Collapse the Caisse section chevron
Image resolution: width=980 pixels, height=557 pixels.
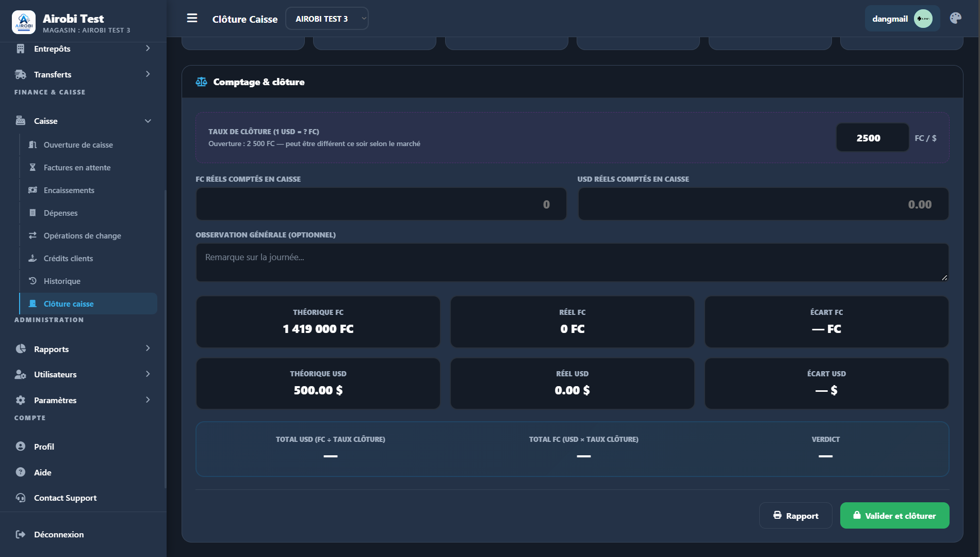click(148, 121)
